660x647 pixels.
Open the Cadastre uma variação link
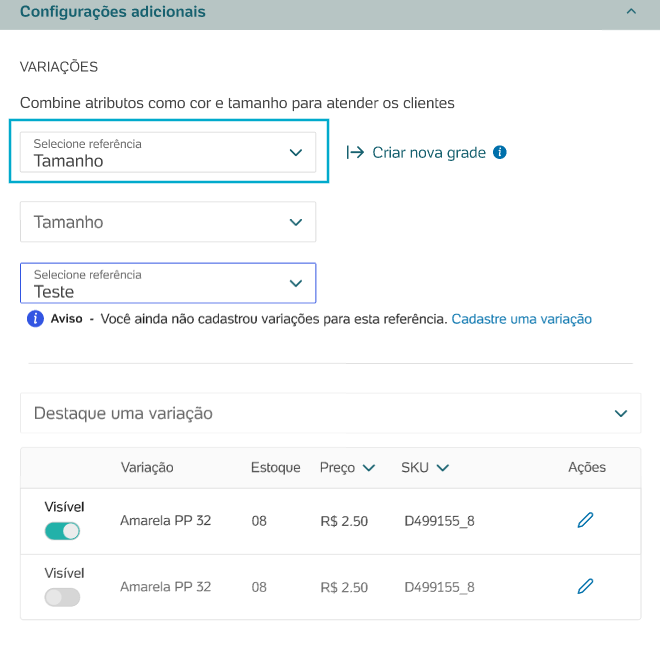point(522,319)
